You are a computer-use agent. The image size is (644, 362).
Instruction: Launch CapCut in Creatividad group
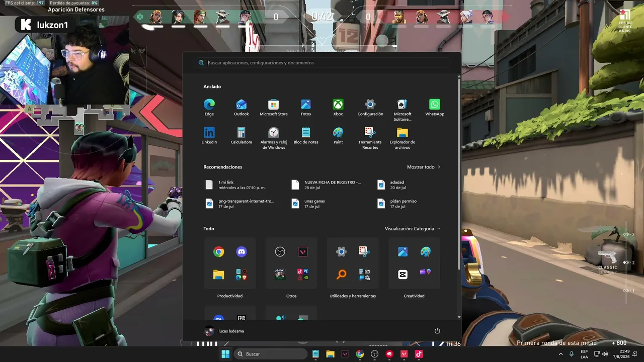click(403, 275)
